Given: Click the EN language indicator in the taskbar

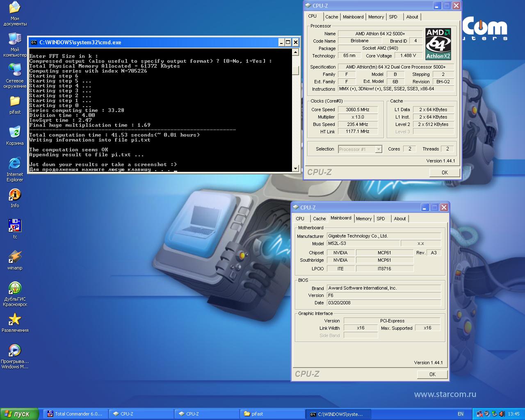Looking at the screenshot, I should 461,414.
